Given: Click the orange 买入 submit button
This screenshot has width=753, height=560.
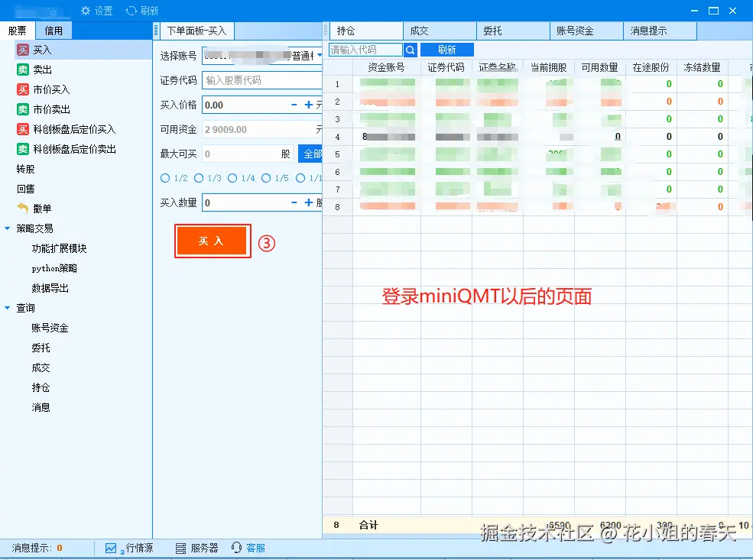Looking at the screenshot, I should [x=213, y=241].
